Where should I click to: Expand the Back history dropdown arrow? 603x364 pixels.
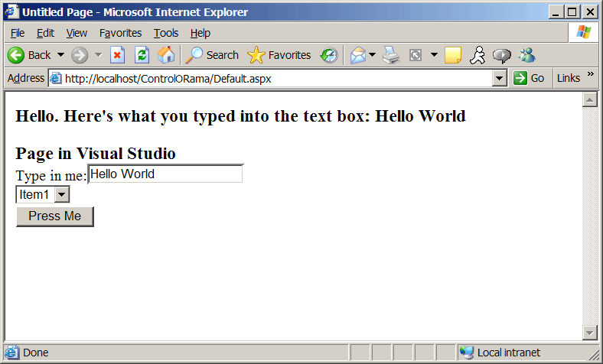(60, 55)
